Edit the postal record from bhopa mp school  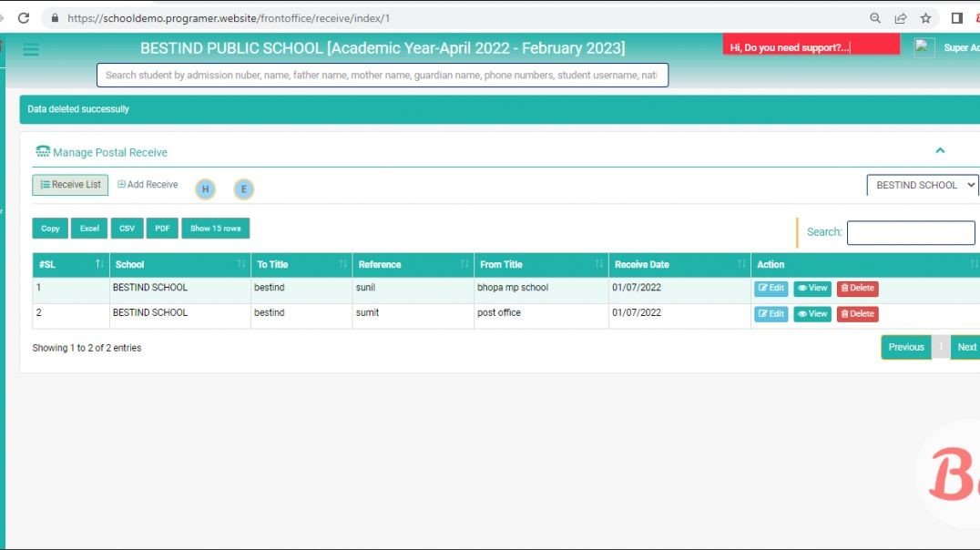[771, 288]
